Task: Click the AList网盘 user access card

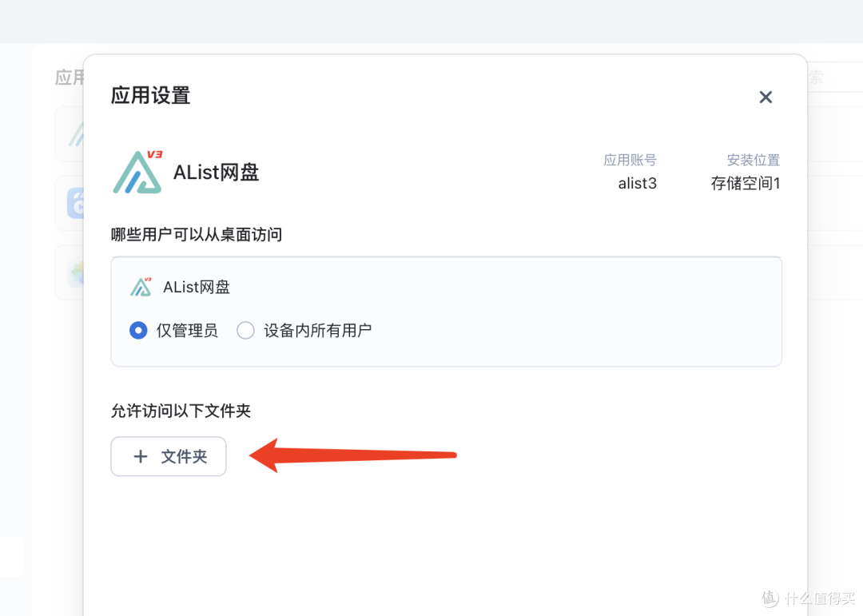Action: [x=446, y=311]
